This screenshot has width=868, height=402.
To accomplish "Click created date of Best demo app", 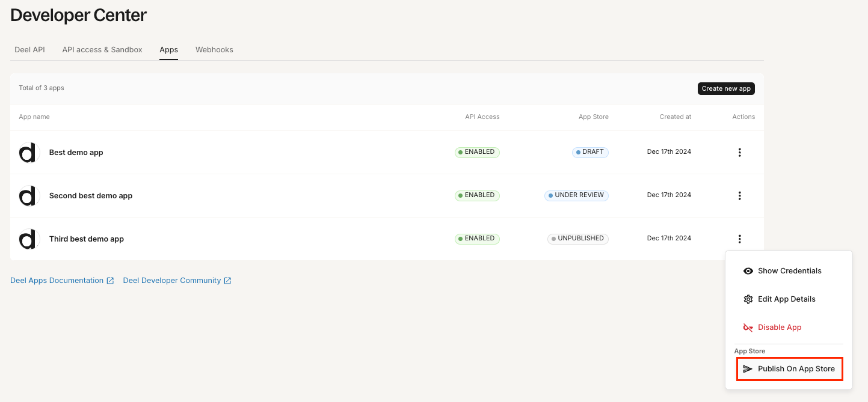I will pyautogui.click(x=669, y=152).
